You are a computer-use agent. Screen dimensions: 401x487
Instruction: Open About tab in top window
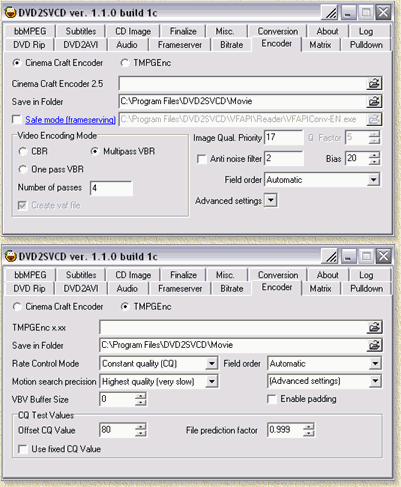[327, 31]
